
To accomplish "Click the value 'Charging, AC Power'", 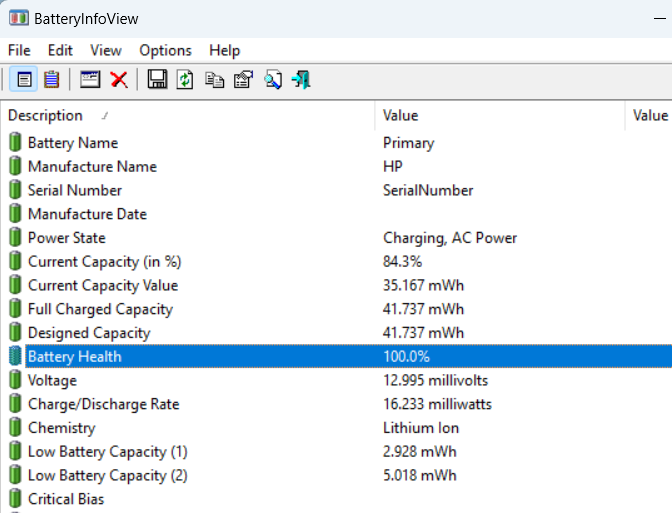I will pyautogui.click(x=450, y=238).
